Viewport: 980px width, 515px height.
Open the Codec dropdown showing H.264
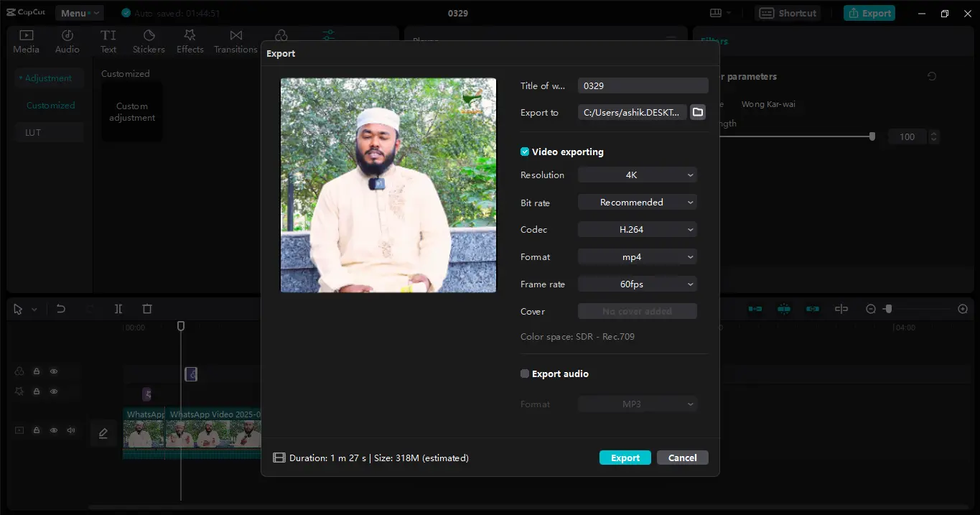click(638, 229)
